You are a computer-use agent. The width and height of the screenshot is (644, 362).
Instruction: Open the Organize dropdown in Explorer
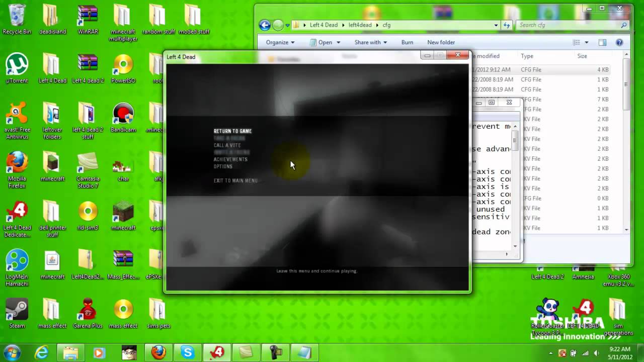click(280, 42)
